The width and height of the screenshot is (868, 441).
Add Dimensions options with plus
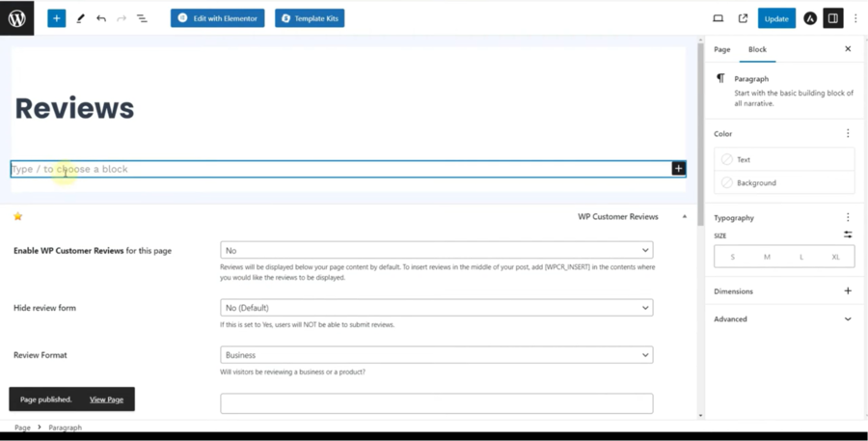(x=848, y=290)
